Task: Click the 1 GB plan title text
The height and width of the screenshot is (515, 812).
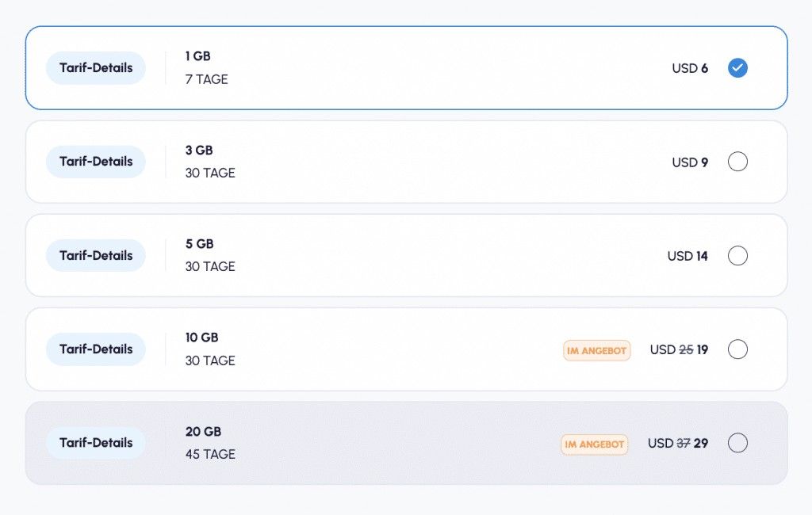Action: point(198,56)
